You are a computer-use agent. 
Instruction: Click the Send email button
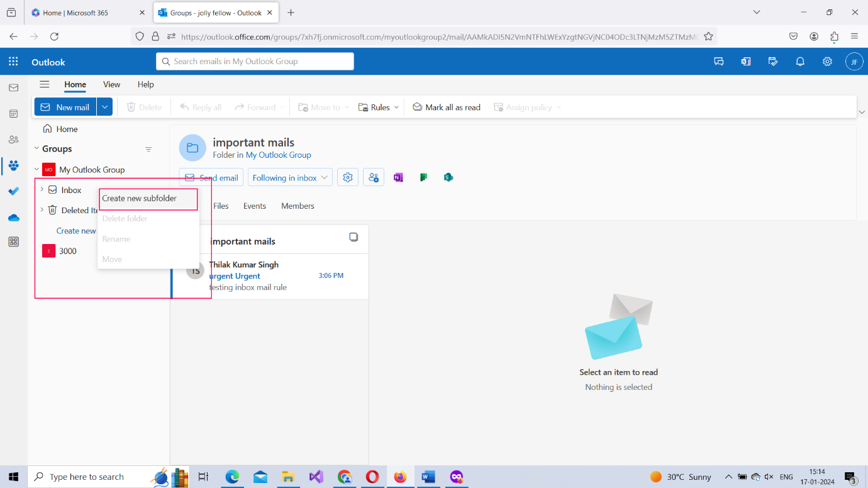pyautogui.click(x=211, y=177)
